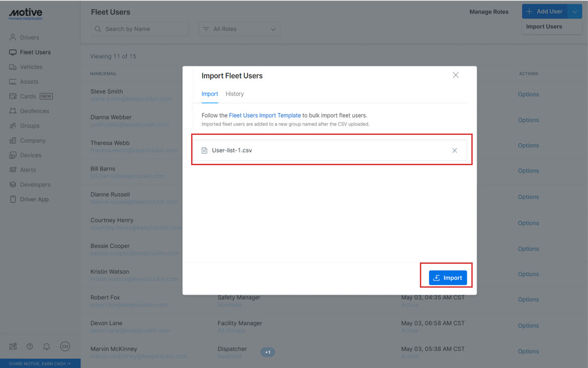Switch to the History tab

pos(235,94)
